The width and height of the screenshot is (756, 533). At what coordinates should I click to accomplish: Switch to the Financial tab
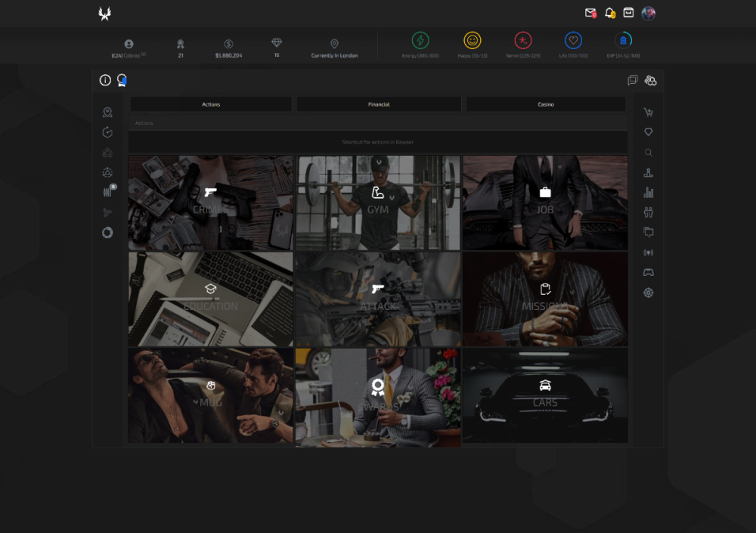pyautogui.click(x=379, y=104)
